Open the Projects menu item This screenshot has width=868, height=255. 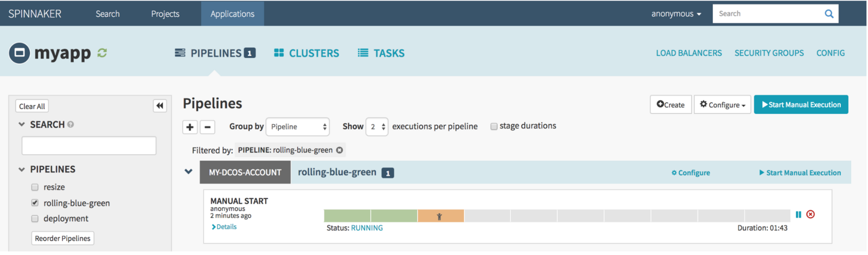pyautogui.click(x=165, y=14)
